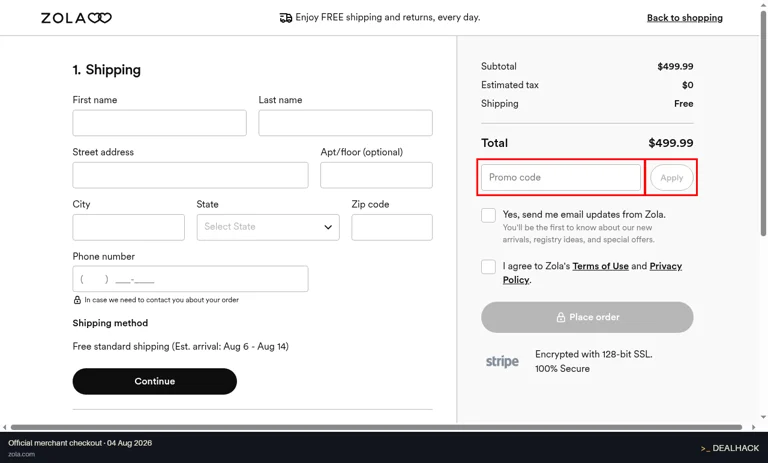This screenshot has height=463, width=768.
Task: Focus the First name field
Action: 160,122
